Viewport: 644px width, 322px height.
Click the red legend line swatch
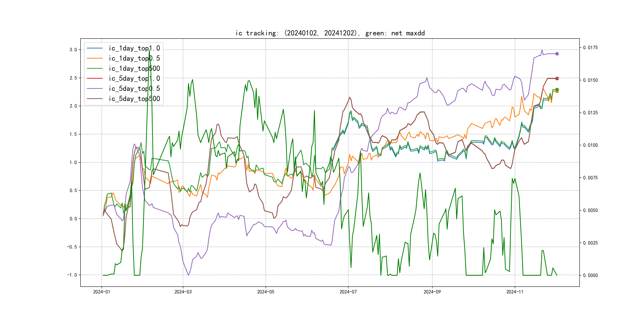pyautogui.click(x=94, y=79)
